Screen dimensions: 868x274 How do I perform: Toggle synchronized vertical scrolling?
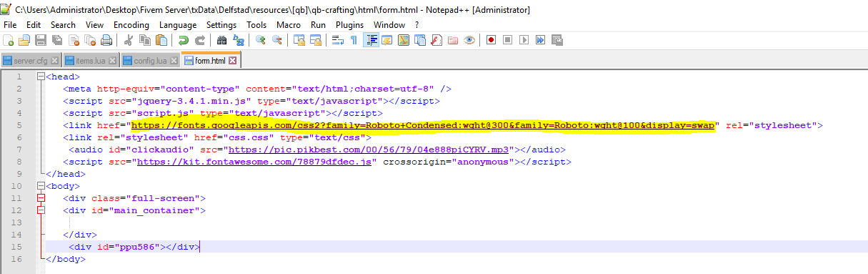(x=299, y=39)
